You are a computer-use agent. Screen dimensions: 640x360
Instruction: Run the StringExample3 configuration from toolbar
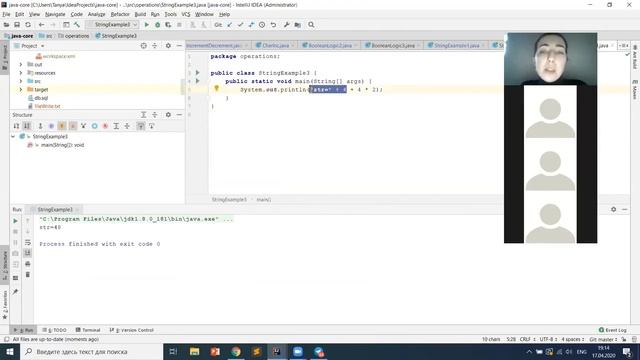coord(147,25)
